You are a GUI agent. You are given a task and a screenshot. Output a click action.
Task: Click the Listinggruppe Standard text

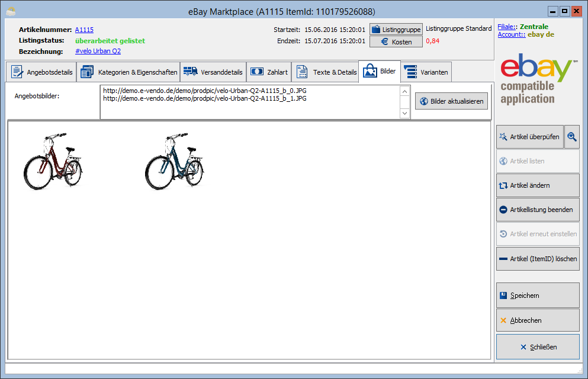459,28
